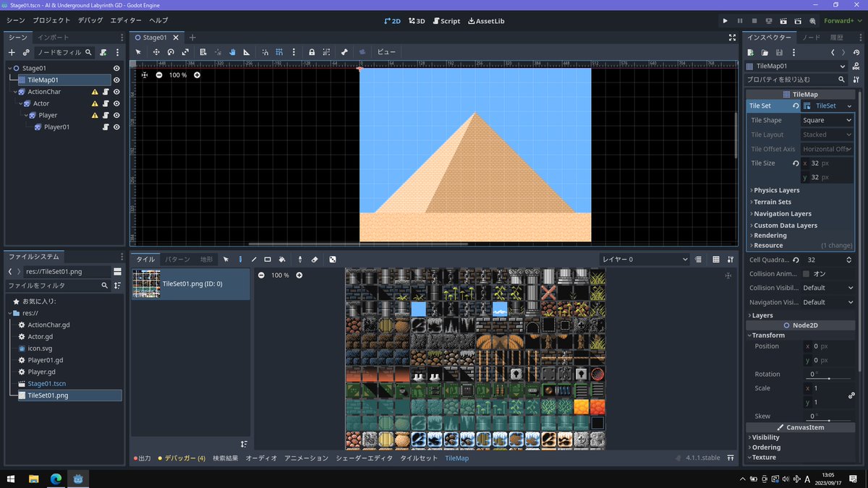
Task: Click the warning icon on ActionChar node
Action: 94,92
